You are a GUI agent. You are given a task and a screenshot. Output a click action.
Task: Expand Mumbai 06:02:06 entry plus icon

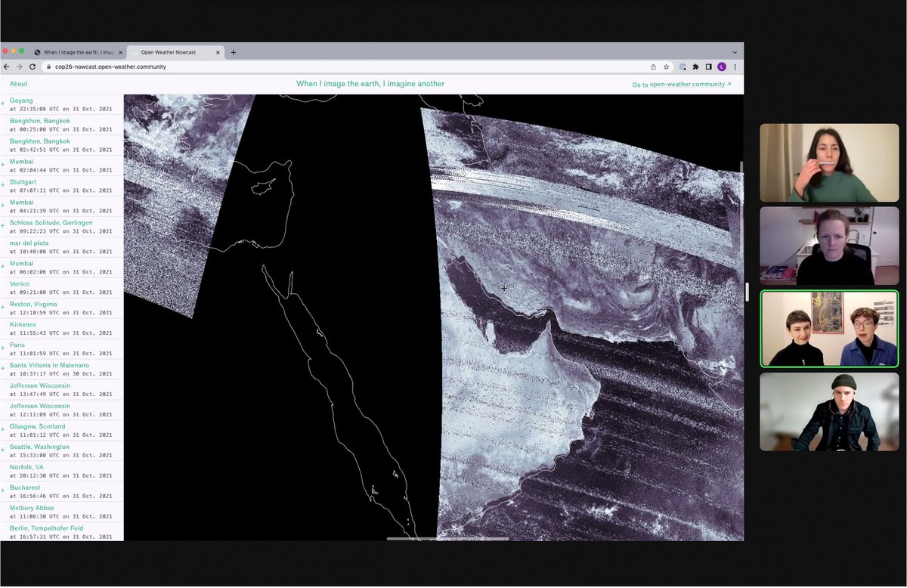click(3, 268)
